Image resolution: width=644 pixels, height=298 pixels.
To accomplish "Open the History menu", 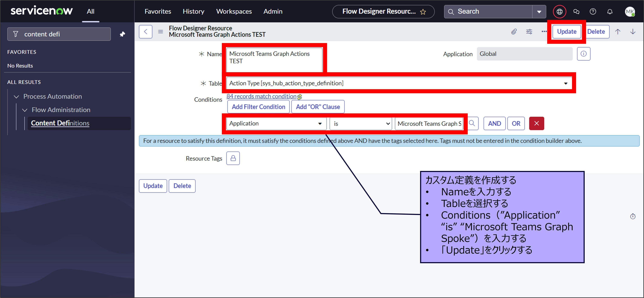I will point(193,11).
